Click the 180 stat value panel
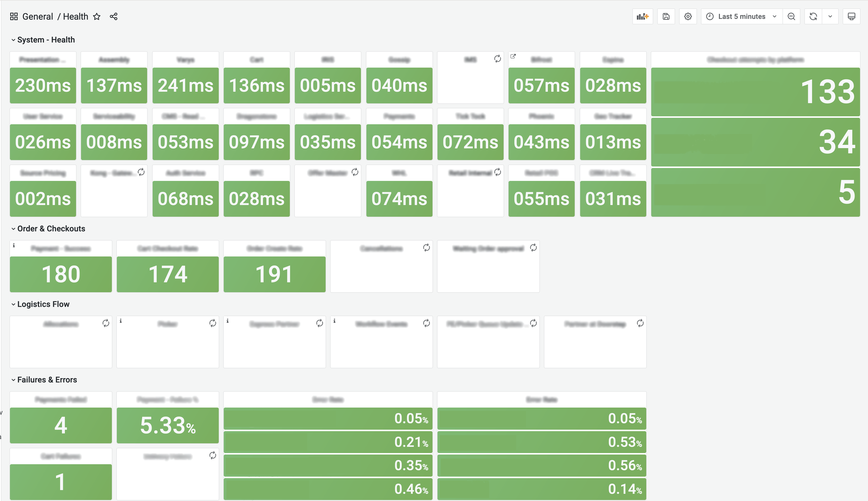This screenshot has width=868, height=501. click(61, 274)
